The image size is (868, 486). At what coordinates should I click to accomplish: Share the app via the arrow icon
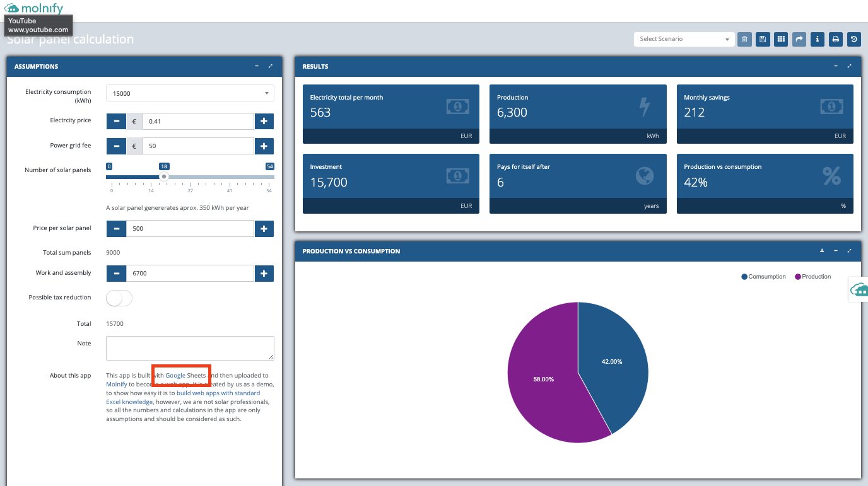pos(799,39)
